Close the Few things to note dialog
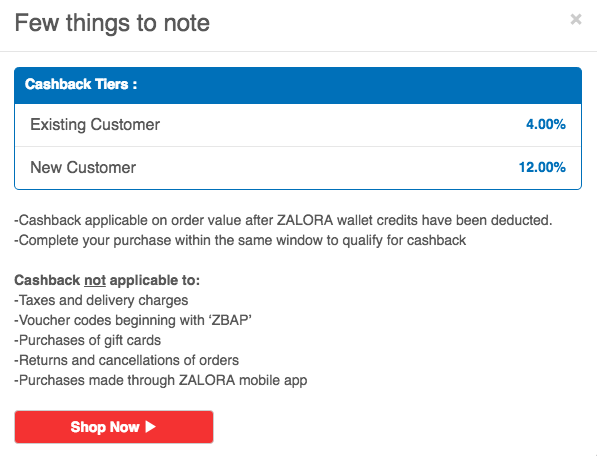The height and width of the screenshot is (456, 597). point(576,19)
